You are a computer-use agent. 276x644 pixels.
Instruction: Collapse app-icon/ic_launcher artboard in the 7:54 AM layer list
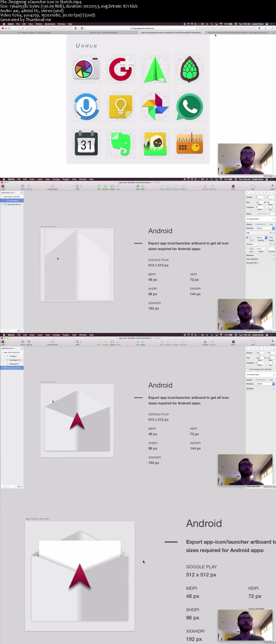(2, 197)
